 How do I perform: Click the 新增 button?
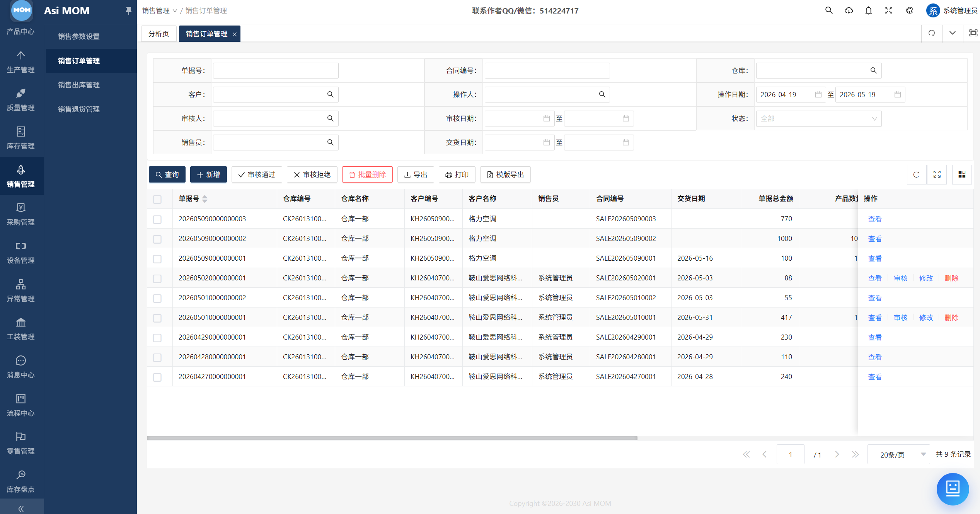tap(208, 175)
